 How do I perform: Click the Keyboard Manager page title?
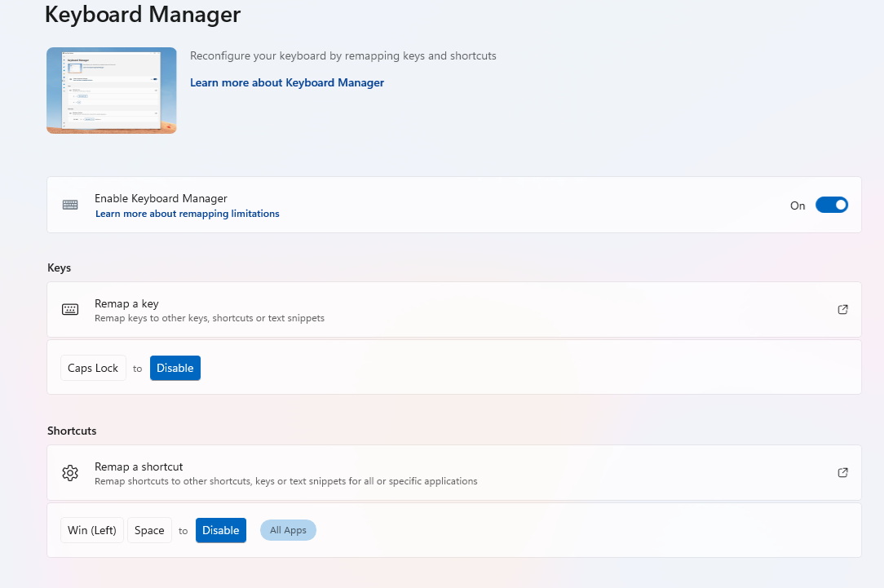[x=143, y=14]
